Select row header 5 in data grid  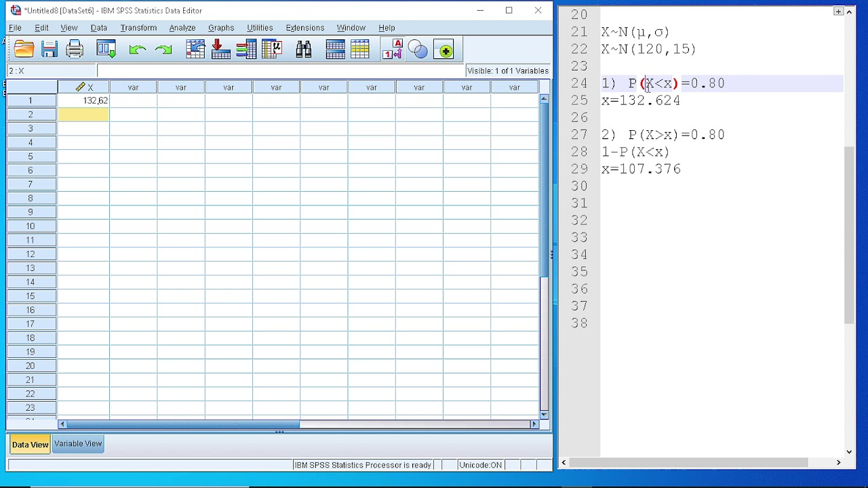[x=31, y=156]
